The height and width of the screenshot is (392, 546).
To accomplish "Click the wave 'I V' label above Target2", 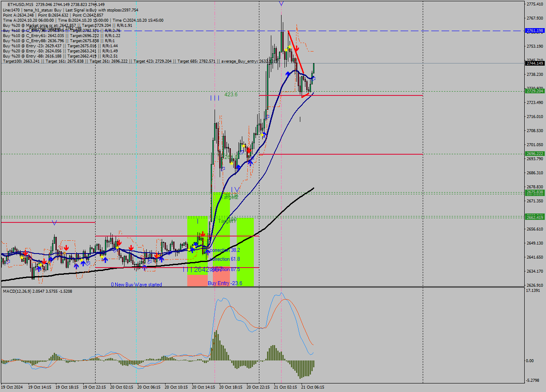I will point(235,190).
